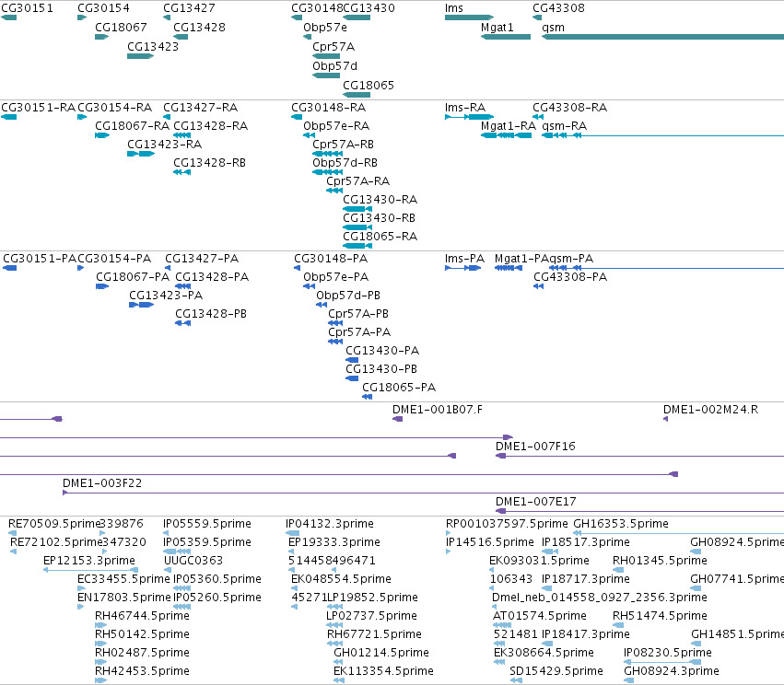The width and height of the screenshot is (784, 685).
Task: Click the AT01574.5prime EST label
Action: tap(540, 616)
